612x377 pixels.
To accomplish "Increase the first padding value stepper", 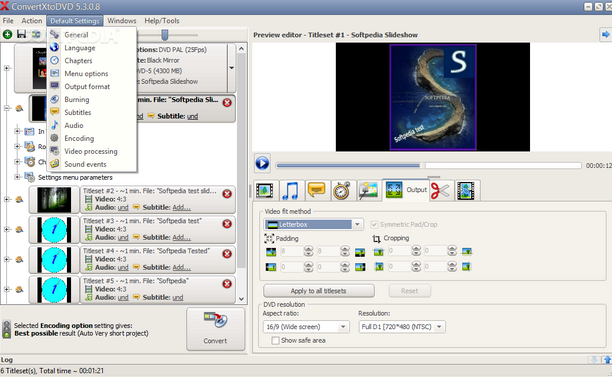I will click(x=308, y=249).
